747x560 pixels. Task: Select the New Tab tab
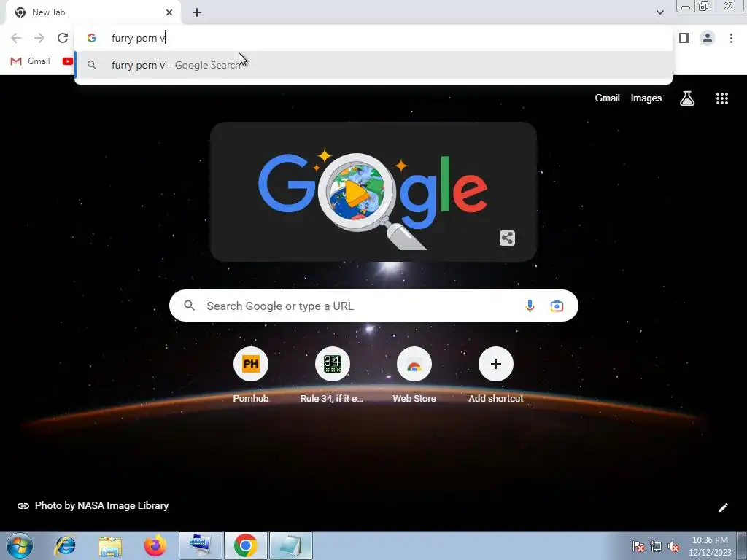[x=93, y=12]
